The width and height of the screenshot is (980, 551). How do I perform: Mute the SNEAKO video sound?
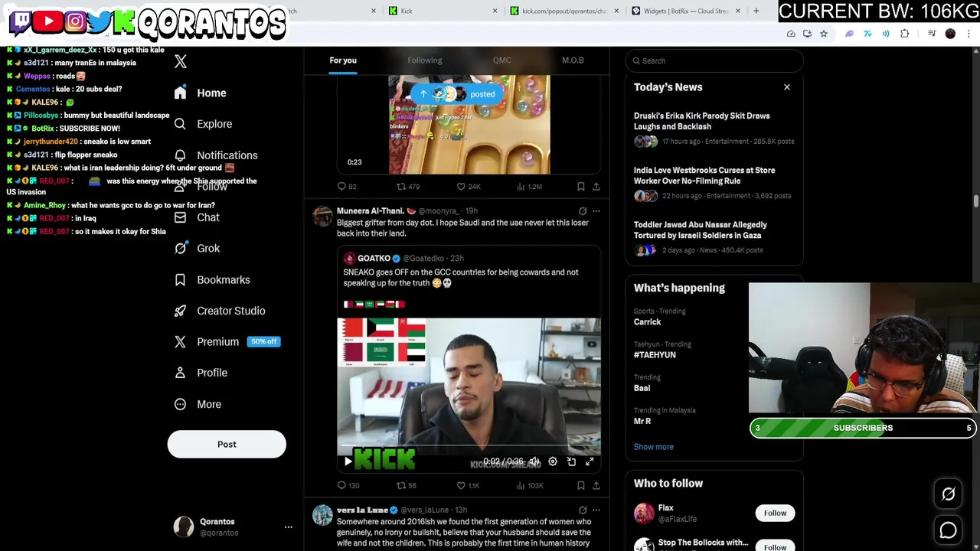pos(534,461)
